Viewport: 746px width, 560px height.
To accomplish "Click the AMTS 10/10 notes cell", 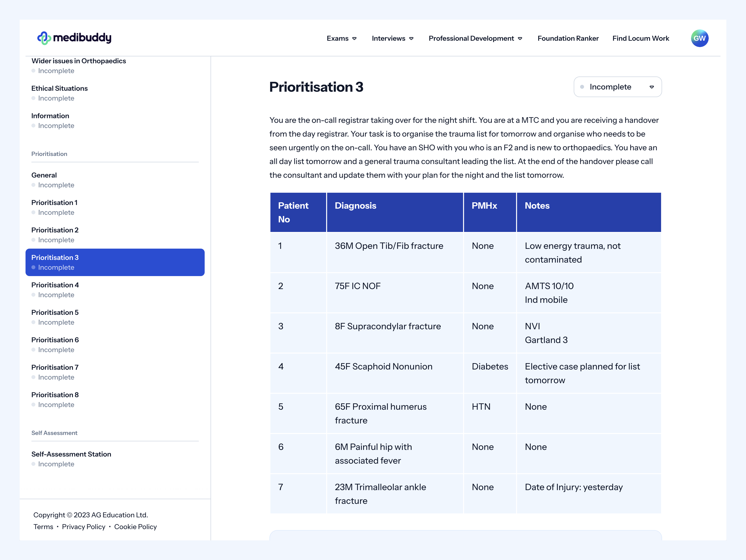I will (589, 293).
